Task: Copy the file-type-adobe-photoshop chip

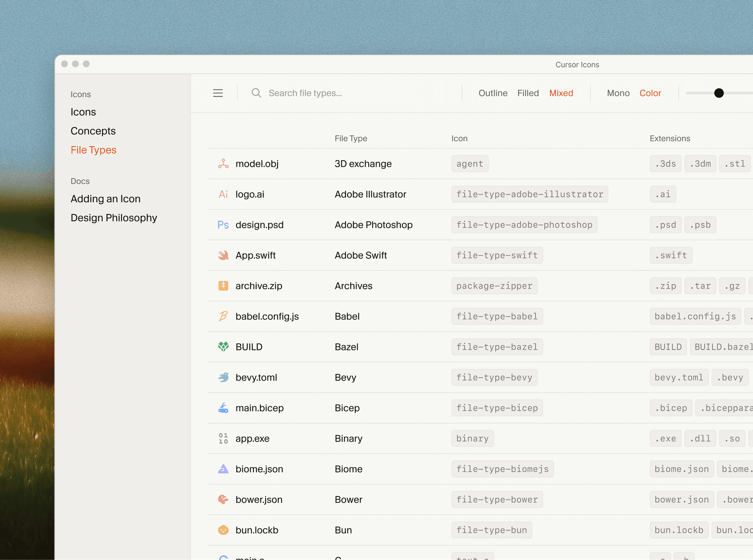Action: pyautogui.click(x=524, y=225)
